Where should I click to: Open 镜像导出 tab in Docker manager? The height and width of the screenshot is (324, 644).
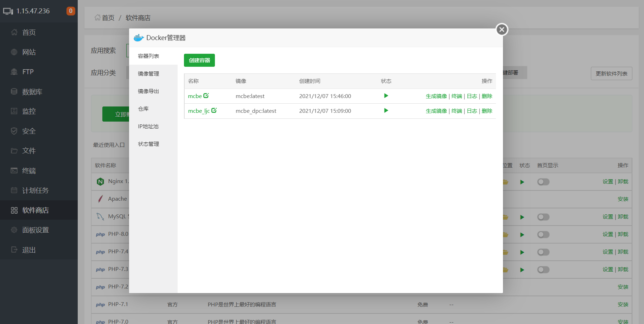[x=153, y=91]
